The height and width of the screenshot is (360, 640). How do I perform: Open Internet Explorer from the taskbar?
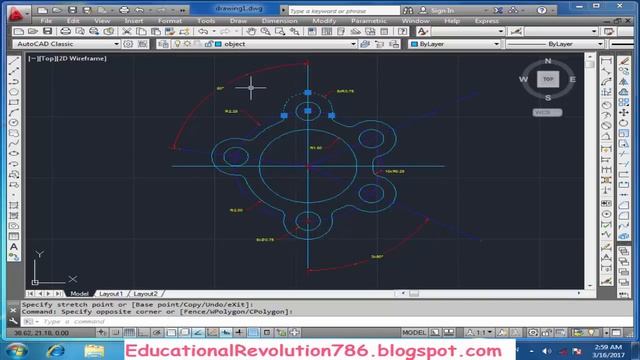56,351
